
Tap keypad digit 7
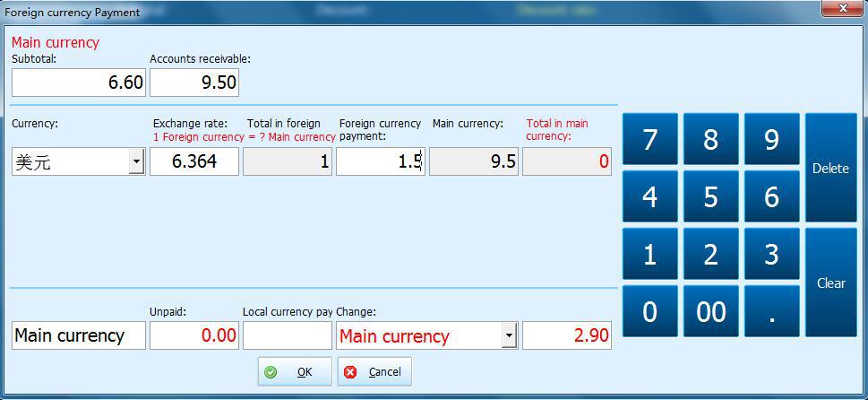pyautogui.click(x=650, y=139)
